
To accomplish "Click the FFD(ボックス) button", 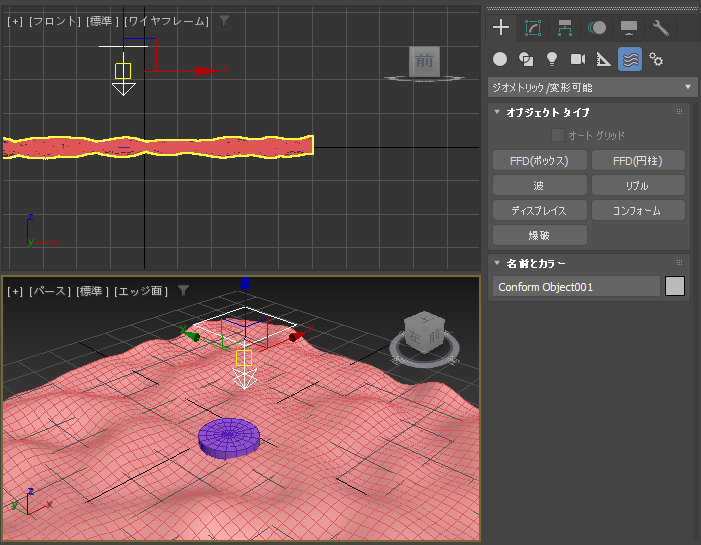I will [540, 161].
